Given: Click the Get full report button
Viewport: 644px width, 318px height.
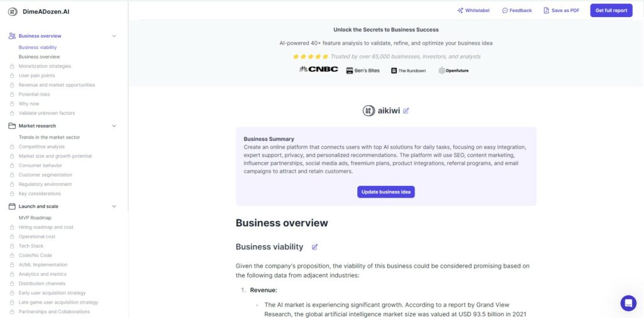Looking at the screenshot, I should (611, 11).
